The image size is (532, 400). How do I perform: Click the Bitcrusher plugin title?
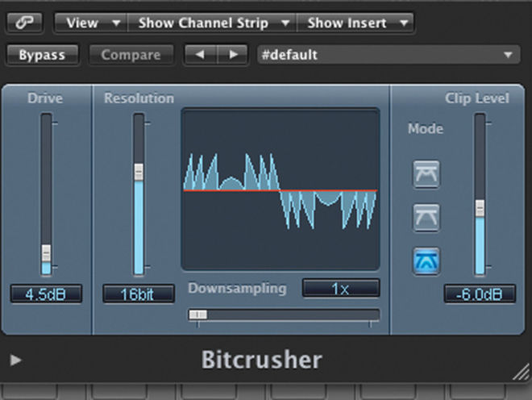point(262,360)
